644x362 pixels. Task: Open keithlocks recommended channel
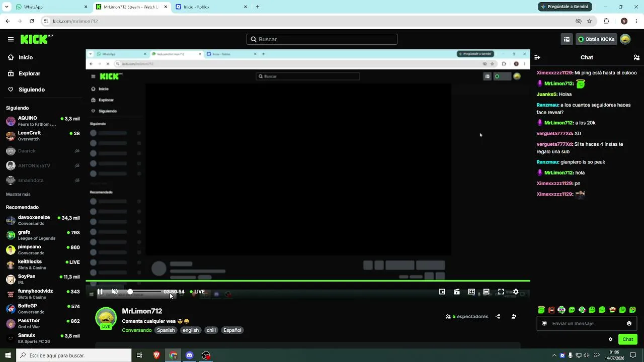pyautogui.click(x=43, y=264)
